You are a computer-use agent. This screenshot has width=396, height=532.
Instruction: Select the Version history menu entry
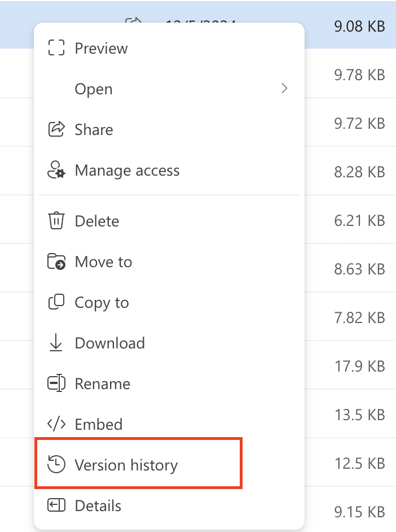point(138,464)
